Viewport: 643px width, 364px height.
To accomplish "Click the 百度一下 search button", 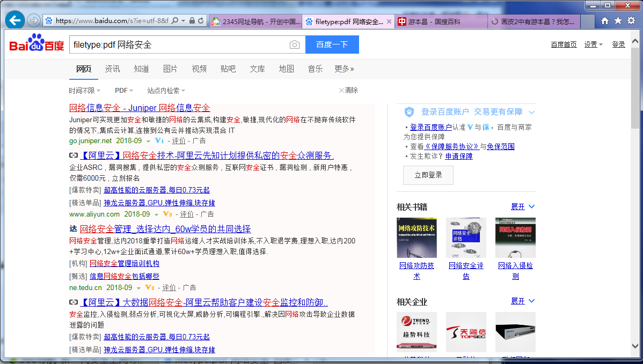I will (332, 44).
